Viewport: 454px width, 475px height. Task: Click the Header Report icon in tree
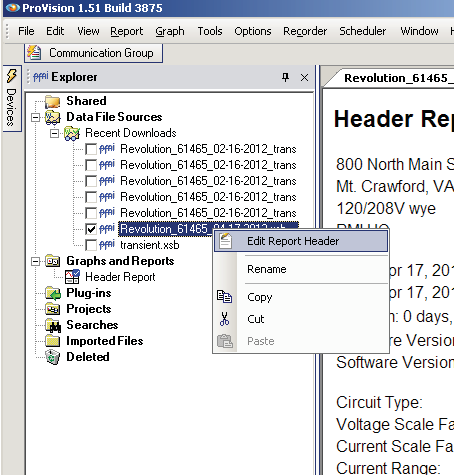point(72,277)
